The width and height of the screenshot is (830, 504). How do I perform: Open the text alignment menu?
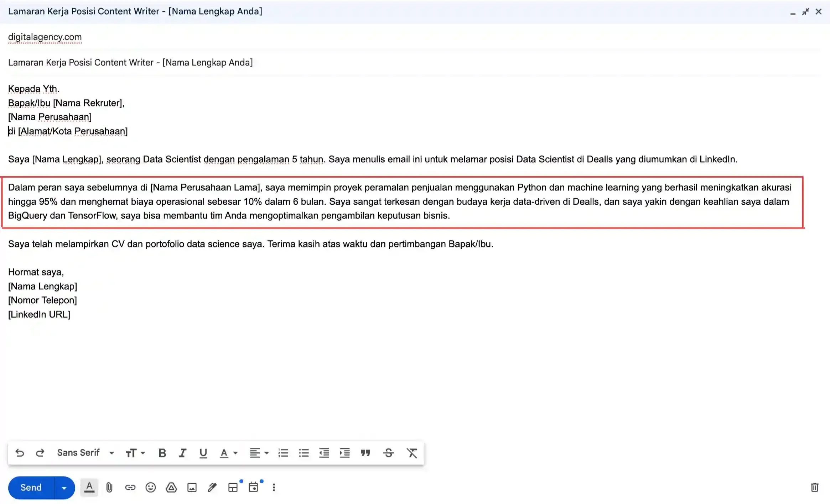pyautogui.click(x=259, y=453)
